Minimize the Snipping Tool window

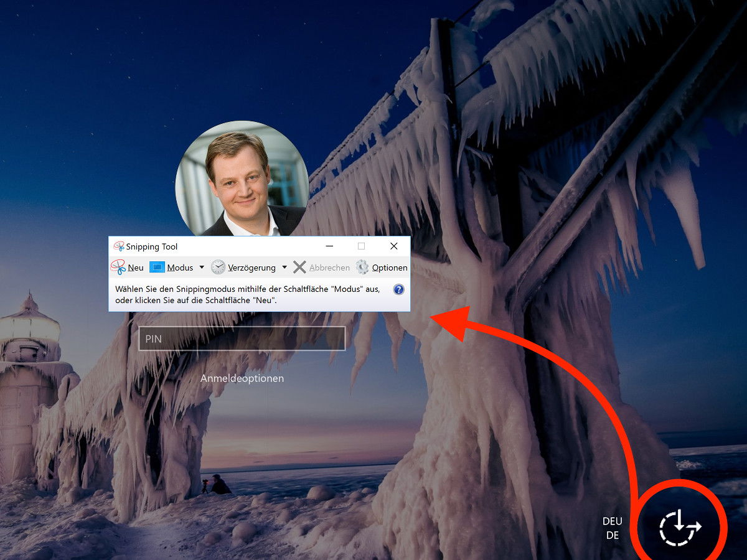pos(329,246)
